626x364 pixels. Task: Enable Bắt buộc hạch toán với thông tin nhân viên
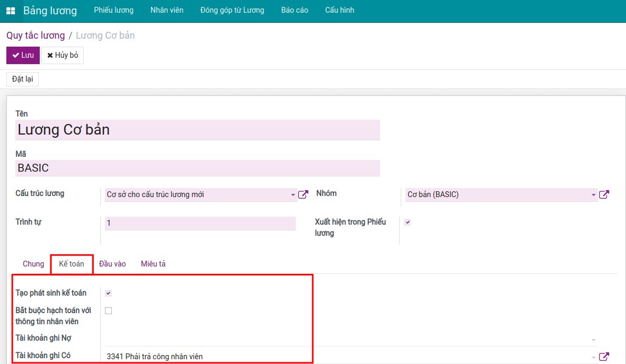point(108,311)
